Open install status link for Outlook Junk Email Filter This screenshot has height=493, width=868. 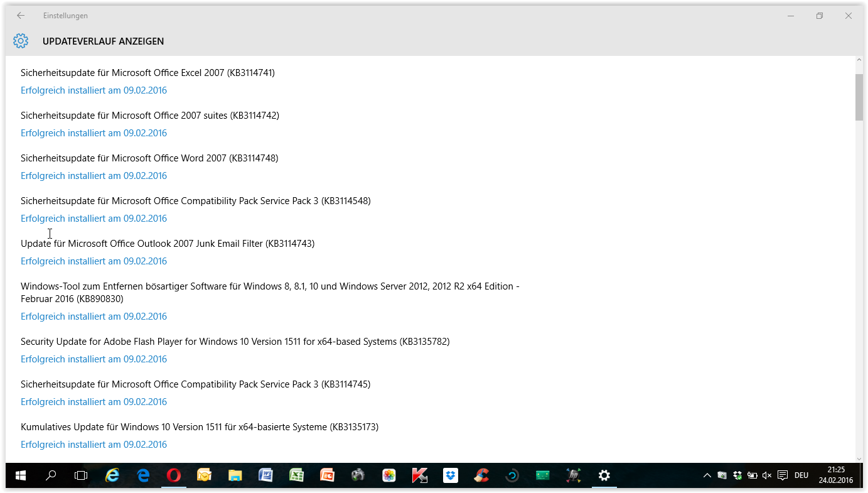(x=94, y=261)
